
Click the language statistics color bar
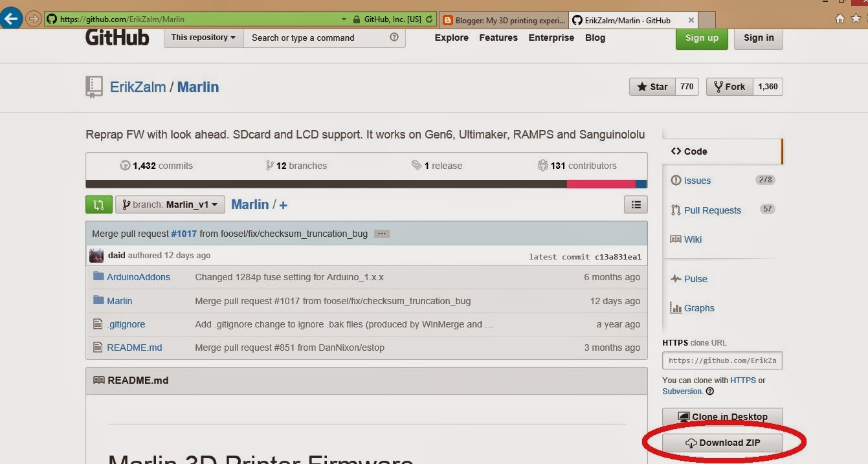pos(366,183)
